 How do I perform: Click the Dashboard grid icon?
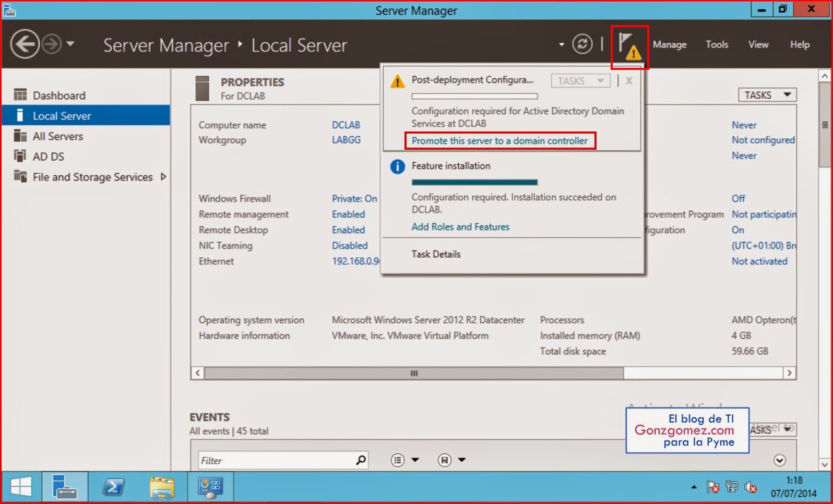point(20,95)
